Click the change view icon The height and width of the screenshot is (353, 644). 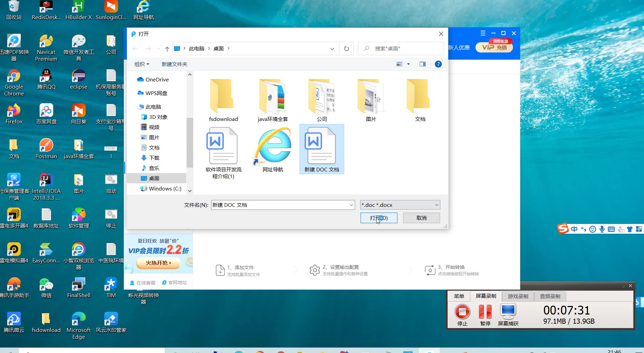399,64
